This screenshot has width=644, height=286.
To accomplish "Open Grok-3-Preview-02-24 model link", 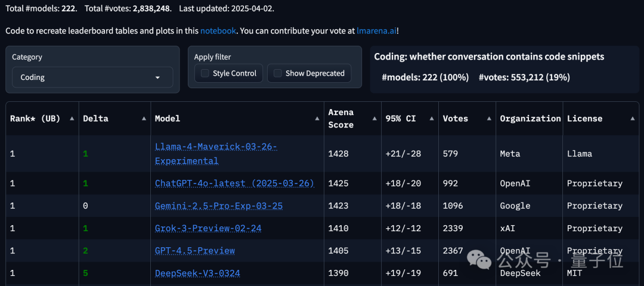I will (x=208, y=228).
